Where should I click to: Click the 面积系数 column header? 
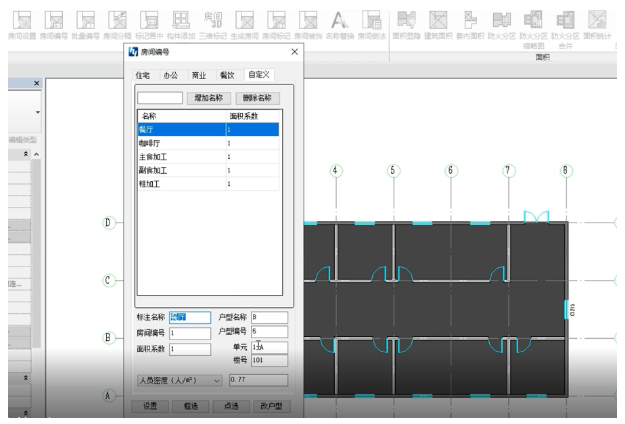pyautogui.click(x=254, y=116)
